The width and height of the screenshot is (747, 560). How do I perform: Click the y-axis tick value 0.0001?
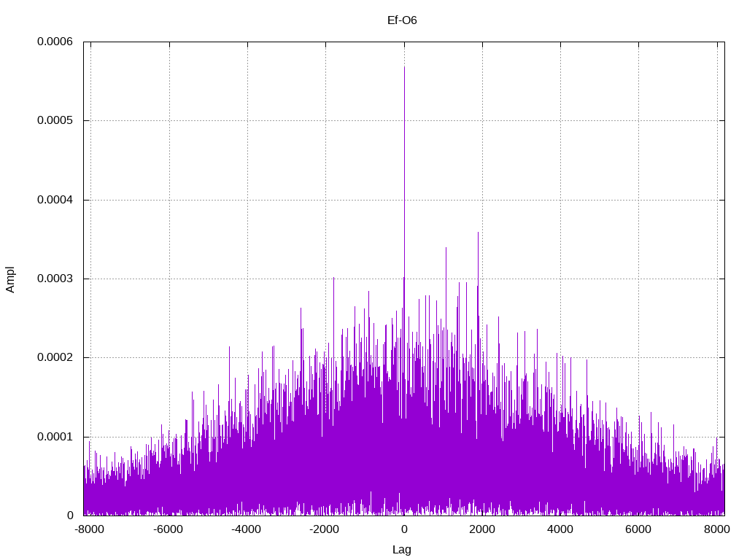click(x=55, y=437)
